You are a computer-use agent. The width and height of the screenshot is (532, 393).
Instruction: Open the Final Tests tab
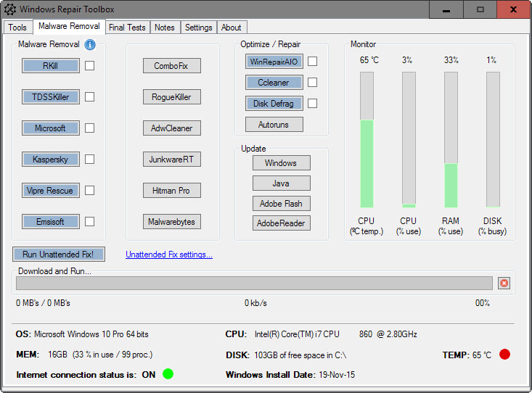127,27
